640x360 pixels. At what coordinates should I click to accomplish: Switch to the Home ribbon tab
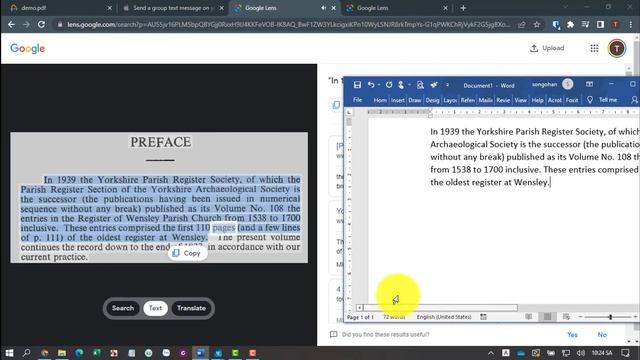[380, 100]
